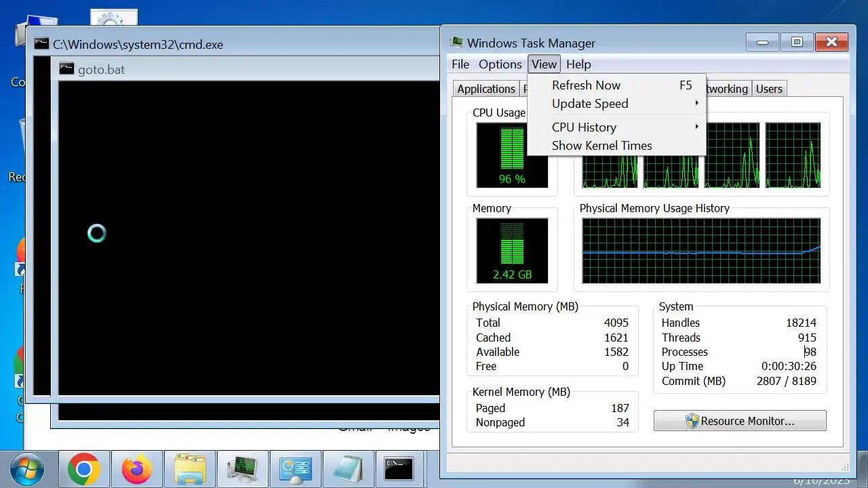Click the Total physical memory value 4095
The width and height of the screenshot is (868, 488).
point(616,323)
